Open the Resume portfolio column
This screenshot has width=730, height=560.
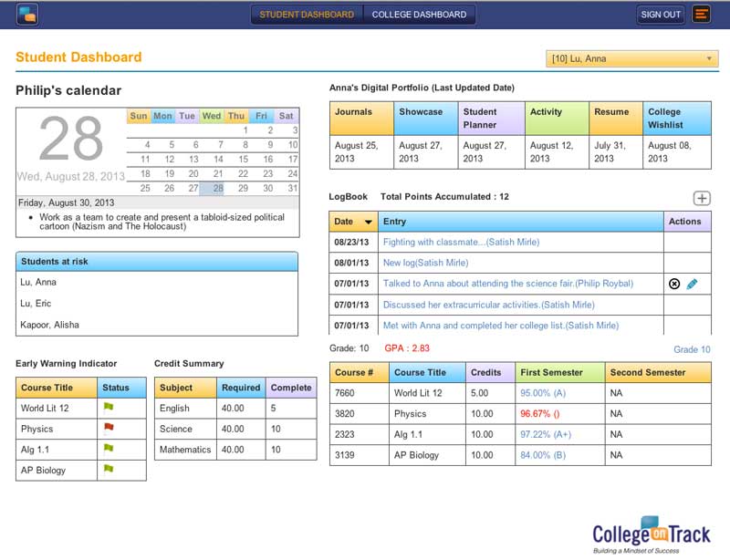point(615,119)
